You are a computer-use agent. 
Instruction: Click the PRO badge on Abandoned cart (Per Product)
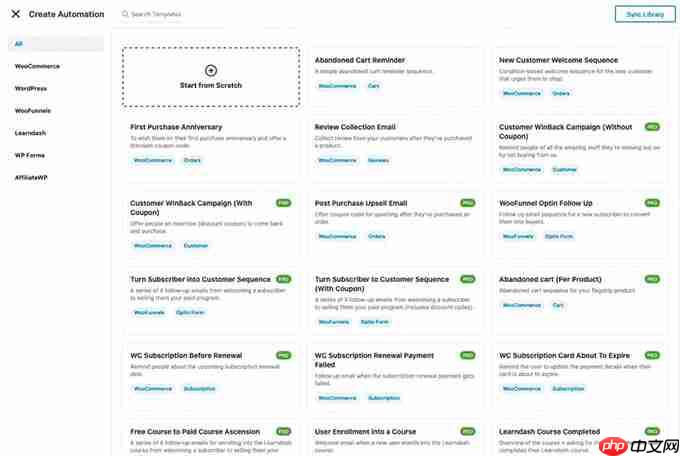pos(652,279)
